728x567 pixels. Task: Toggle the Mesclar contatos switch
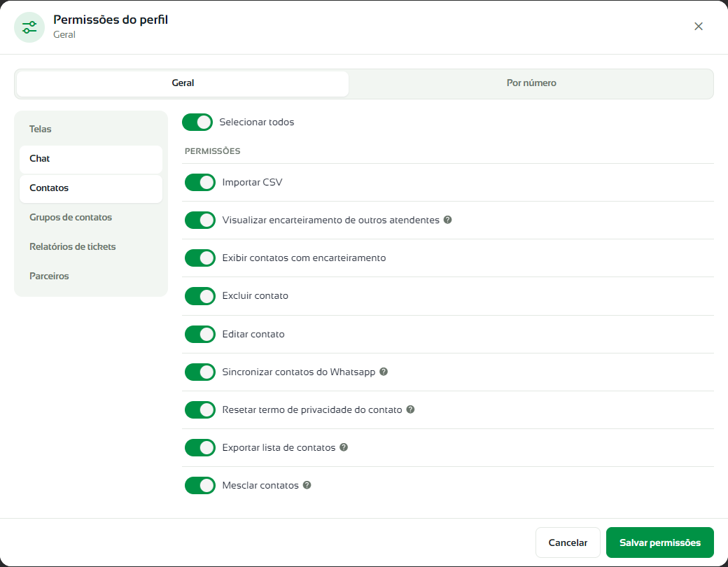tap(200, 486)
